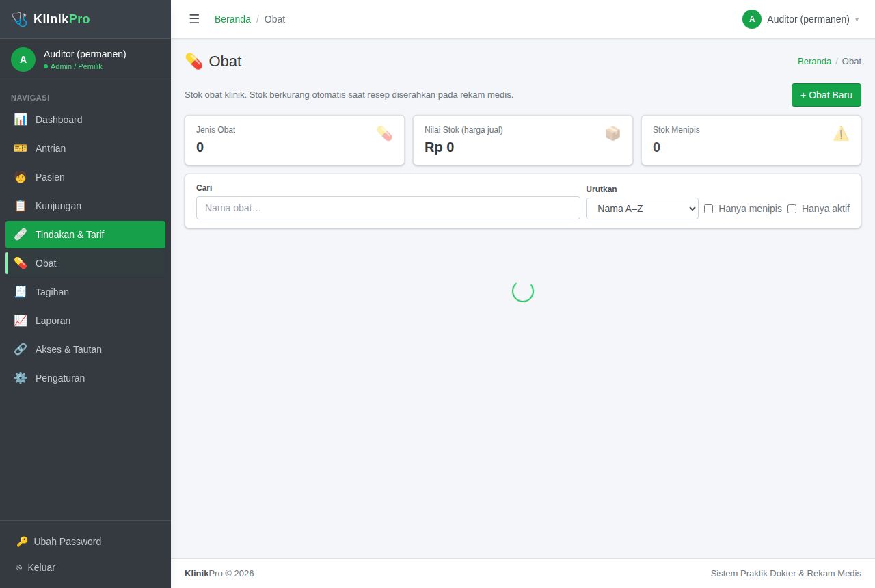Enable the Hanya menipis checkbox
Screen dimensions: 875x588
[708, 209]
